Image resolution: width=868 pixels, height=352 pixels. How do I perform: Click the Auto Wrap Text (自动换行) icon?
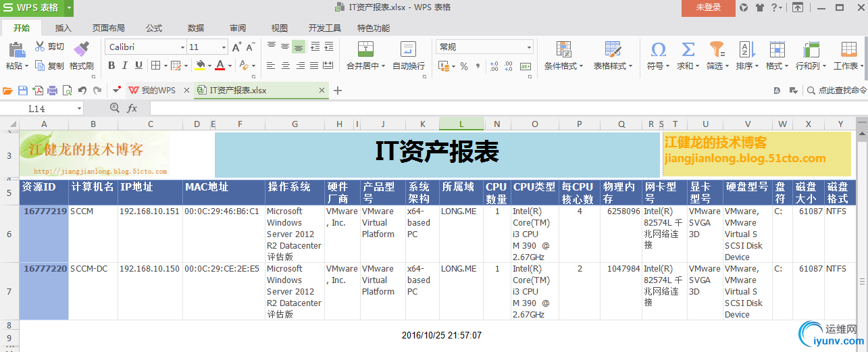click(408, 49)
